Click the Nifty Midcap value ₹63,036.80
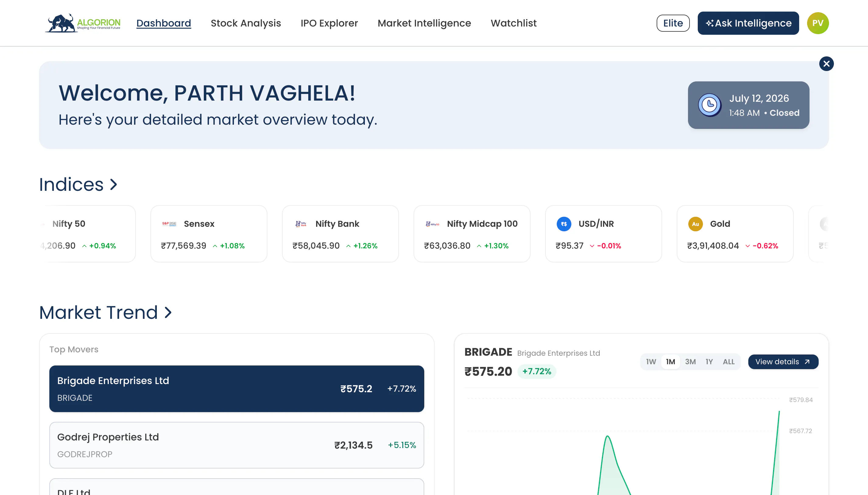Viewport: 868px width, 495px height. point(447,246)
